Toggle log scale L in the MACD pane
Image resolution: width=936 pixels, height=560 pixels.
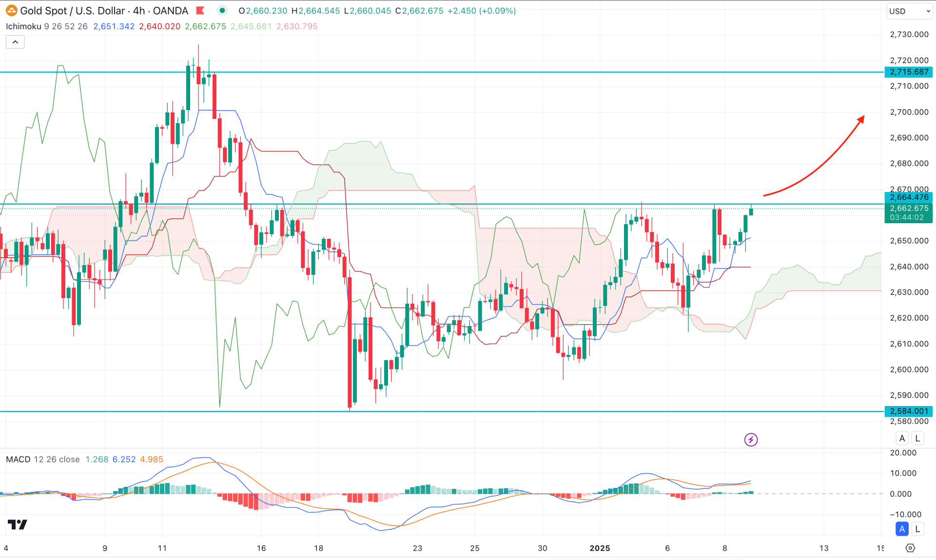[917, 529]
